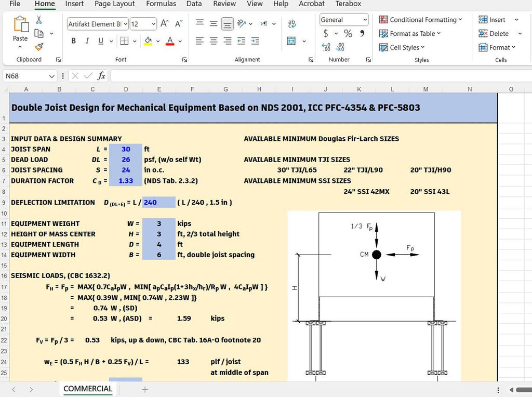Image resolution: width=532 pixels, height=397 pixels.
Task: Open Number format dialog launcher
Action: pyautogui.click(x=368, y=60)
